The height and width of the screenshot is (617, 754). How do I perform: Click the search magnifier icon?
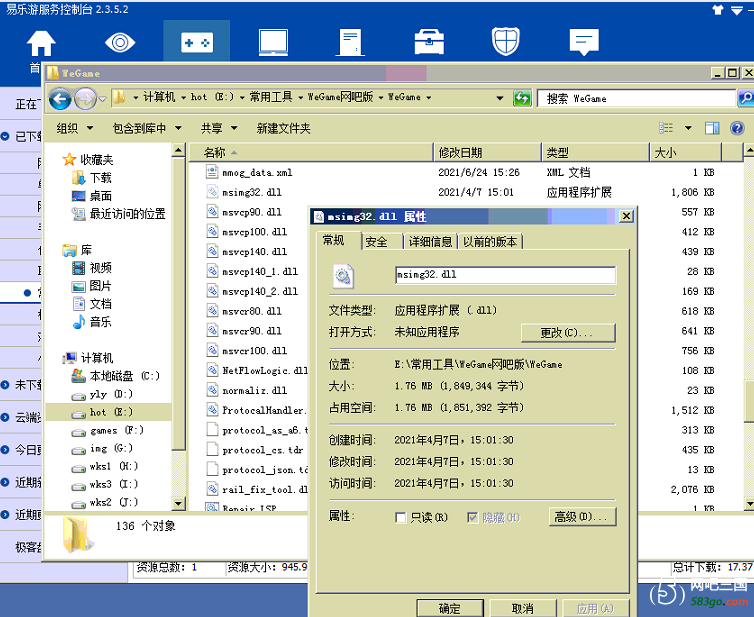[745, 98]
